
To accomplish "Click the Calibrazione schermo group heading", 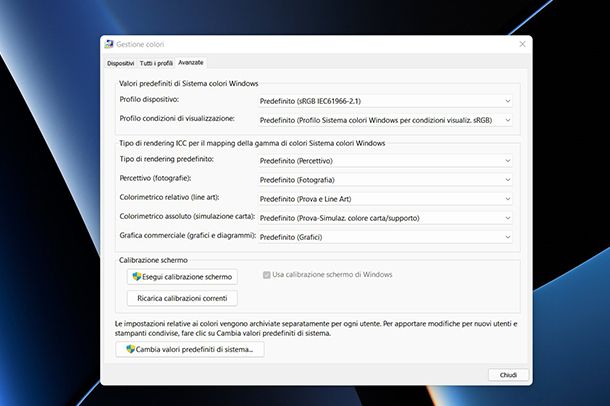I will (x=153, y=260).
